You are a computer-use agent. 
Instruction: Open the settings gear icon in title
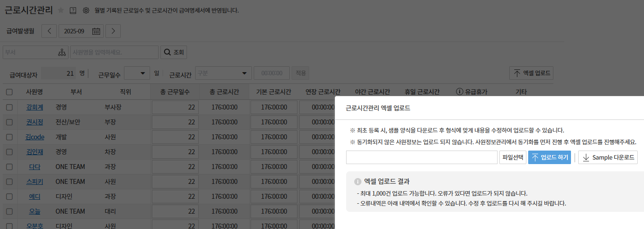pos(86,10)
